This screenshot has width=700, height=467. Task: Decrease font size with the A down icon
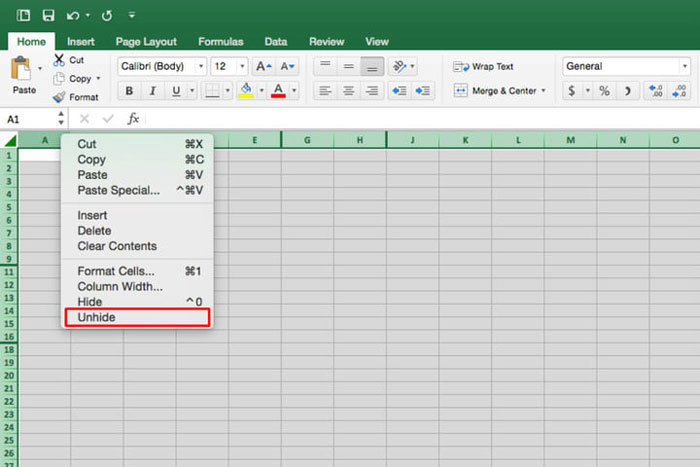[x=287, y=67]
